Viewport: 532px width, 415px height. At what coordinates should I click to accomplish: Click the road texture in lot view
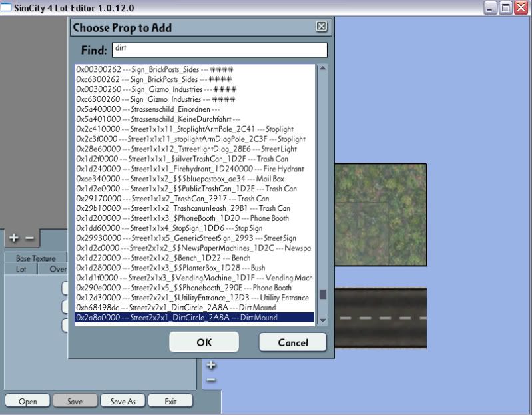pos(381,318)
